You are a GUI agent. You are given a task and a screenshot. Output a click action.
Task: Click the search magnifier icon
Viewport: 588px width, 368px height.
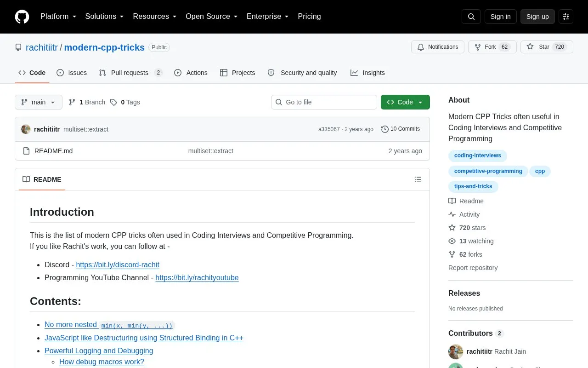pyautogui.click(x=471, y=17)
